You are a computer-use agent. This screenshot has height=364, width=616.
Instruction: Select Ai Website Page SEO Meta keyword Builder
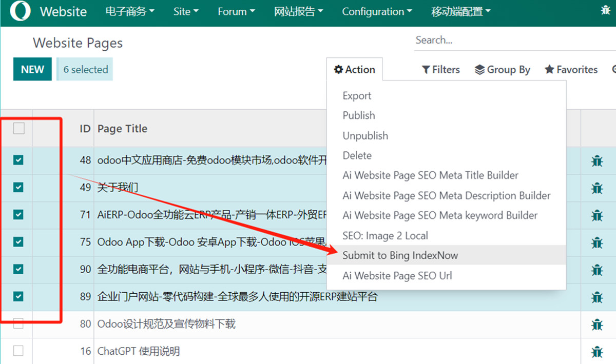(440, 215)
